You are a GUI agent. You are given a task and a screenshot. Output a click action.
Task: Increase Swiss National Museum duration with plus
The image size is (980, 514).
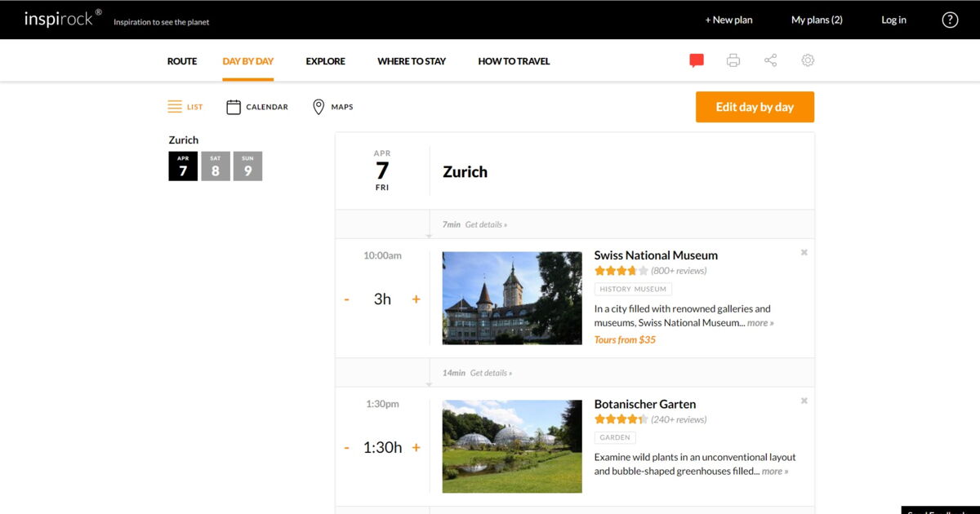click(x=416, y=299)
